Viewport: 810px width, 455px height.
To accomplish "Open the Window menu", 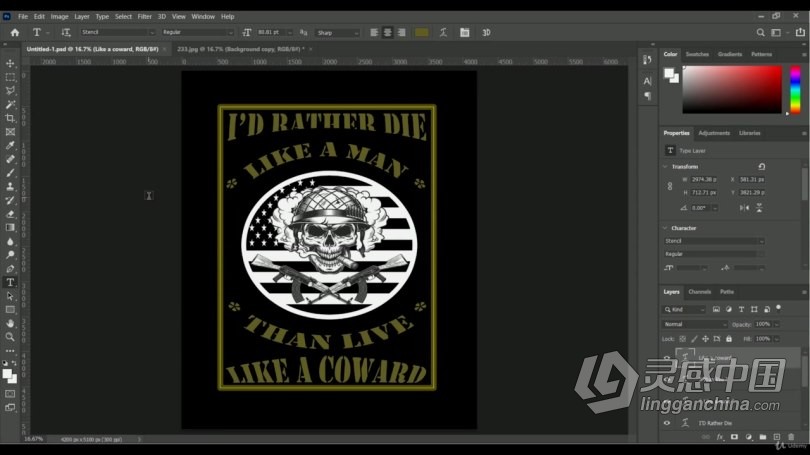I will pyautogui.click(x=203, y=17).
